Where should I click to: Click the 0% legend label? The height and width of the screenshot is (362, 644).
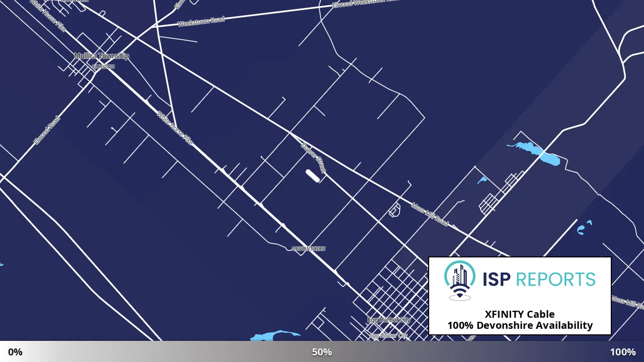(15, 352)
